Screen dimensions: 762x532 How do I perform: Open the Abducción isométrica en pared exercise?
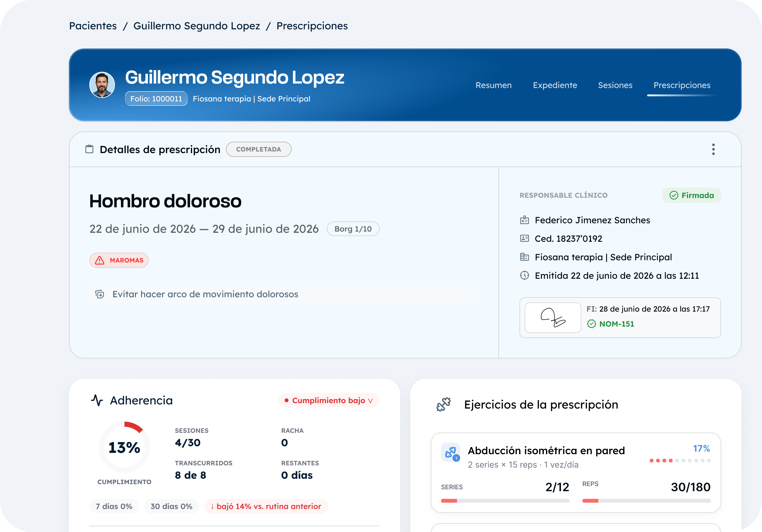click(576, 473)
